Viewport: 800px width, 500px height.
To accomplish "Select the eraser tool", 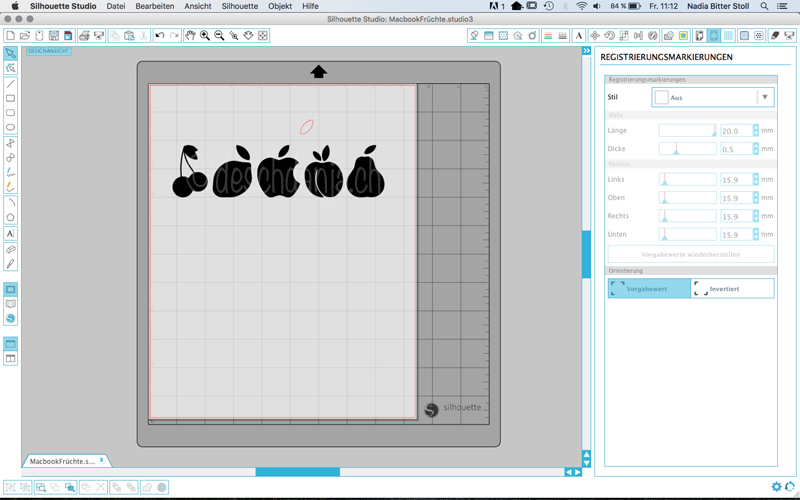I will (10, 249).
